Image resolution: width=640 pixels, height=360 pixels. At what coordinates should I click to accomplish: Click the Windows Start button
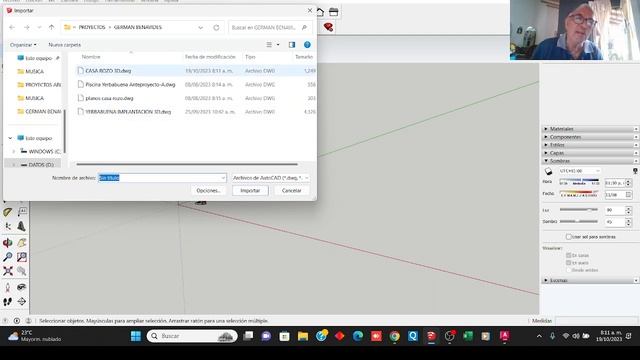(136, 336)
